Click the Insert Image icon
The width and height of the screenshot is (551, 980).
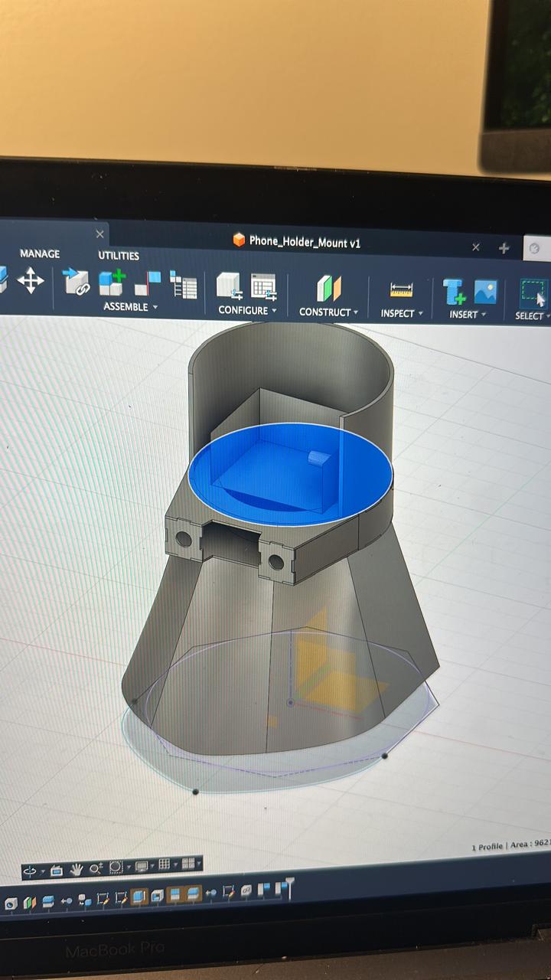tap(485, 292)
